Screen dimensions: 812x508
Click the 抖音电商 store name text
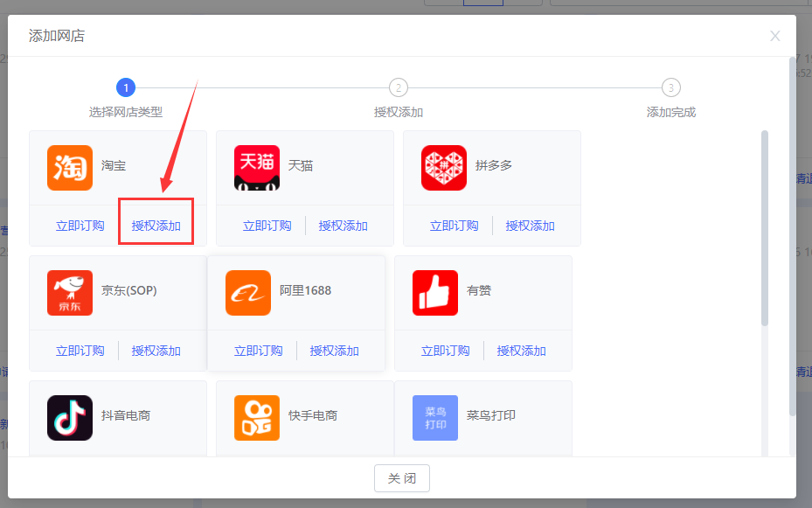coord(126,415)
